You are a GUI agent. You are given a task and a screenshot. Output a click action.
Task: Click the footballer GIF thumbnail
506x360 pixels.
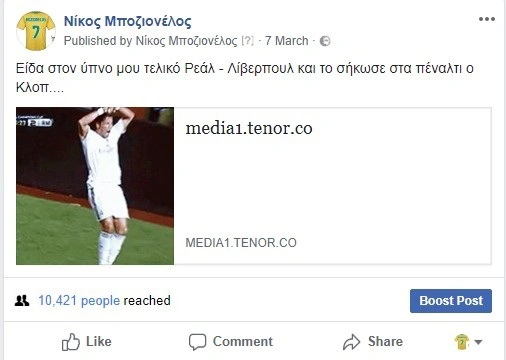(95, 186)
